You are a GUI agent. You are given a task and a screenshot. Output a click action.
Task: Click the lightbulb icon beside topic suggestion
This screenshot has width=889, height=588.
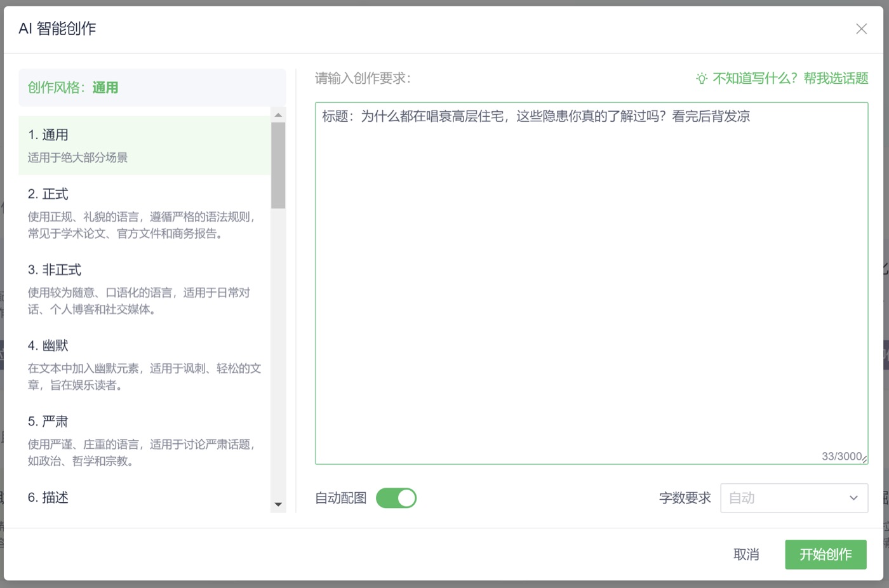click(x=702, y=79)
